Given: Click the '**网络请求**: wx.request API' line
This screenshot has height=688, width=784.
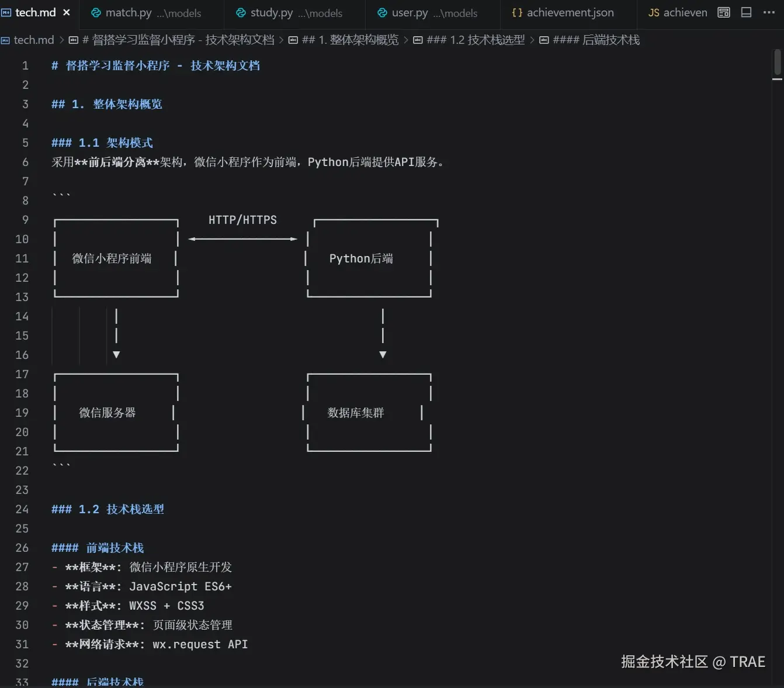Looking at the screenshot, I should coord(150,644).
